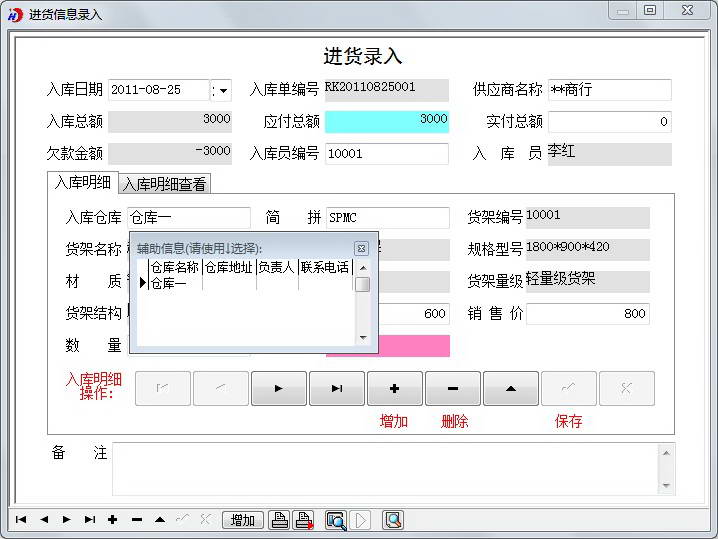Screen dimensions: 718x539
Task: Click the 备注 text area
Action: pos(385,469)
